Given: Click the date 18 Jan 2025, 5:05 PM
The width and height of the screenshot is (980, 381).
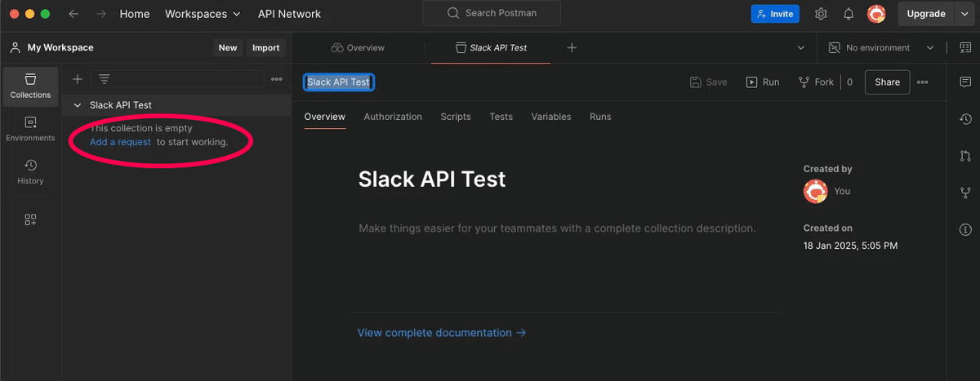Looking at the screenshot, I should 850,246.
